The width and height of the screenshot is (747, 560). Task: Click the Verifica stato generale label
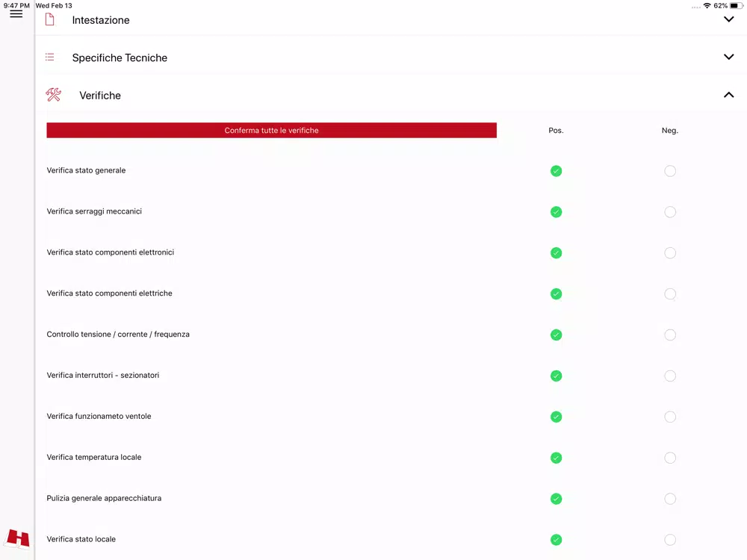[86, 170]
